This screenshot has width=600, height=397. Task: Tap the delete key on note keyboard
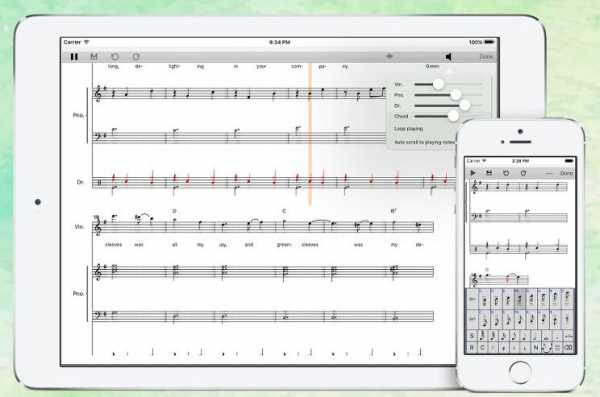[568, 348]
